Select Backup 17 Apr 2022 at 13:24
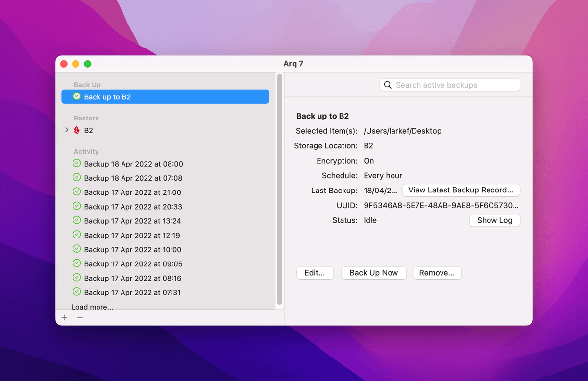588x381 pixels. click(132, 221)
